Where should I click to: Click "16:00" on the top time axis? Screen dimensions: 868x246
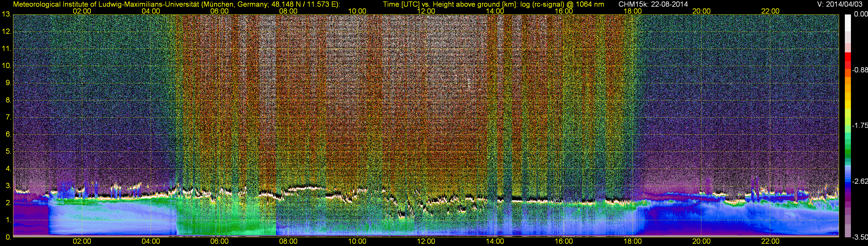point(564,11)
